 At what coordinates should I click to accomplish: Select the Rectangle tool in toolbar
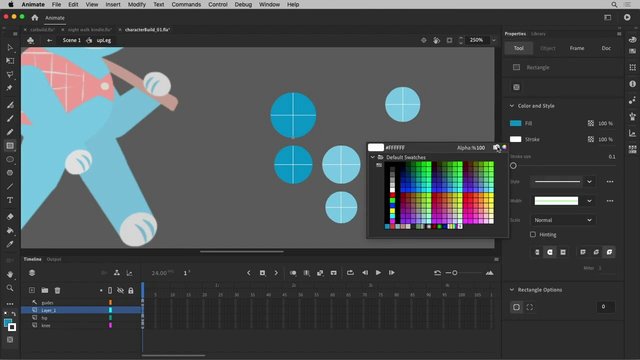tap(10, 146)
